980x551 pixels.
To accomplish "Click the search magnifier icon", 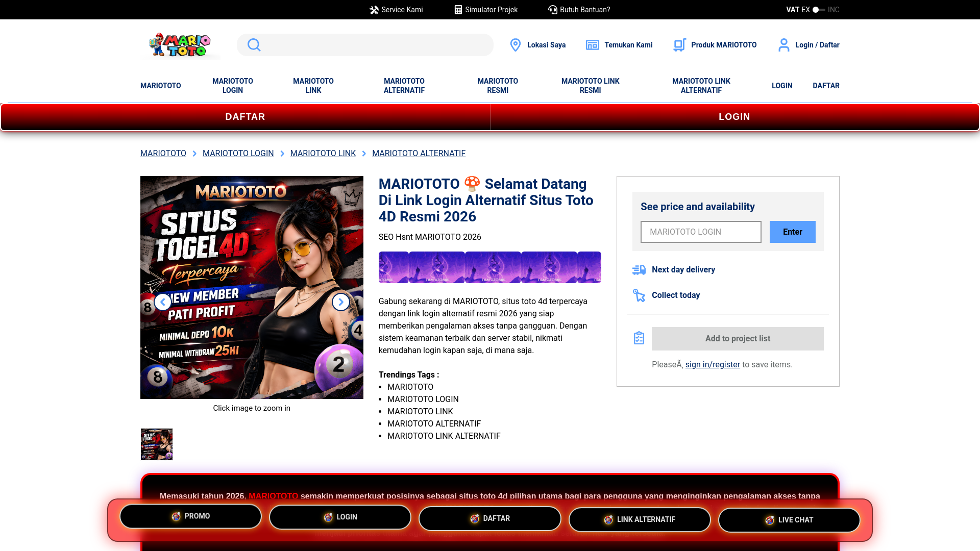I will tap(254, 45).
